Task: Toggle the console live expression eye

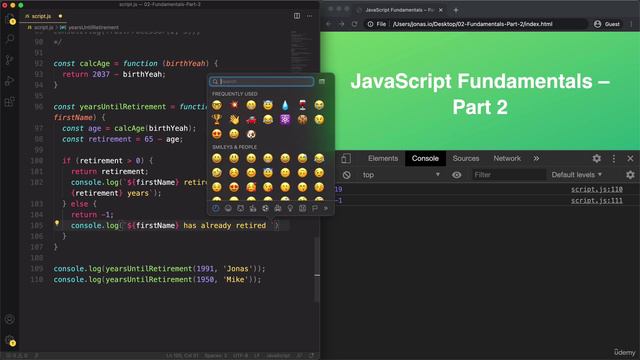Action: click(x=457, y=175)
